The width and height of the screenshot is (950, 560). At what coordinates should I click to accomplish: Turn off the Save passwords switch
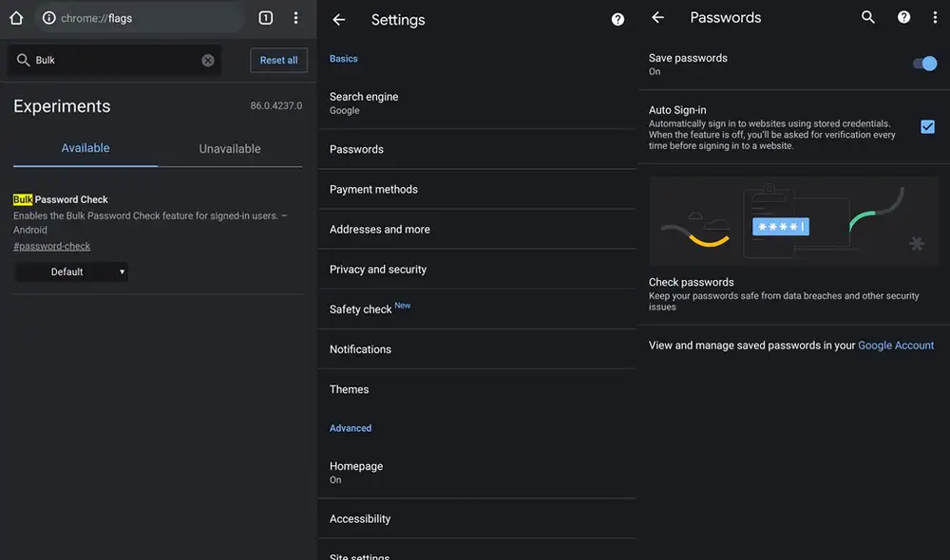pyautogui.click(x=925, y=64)
